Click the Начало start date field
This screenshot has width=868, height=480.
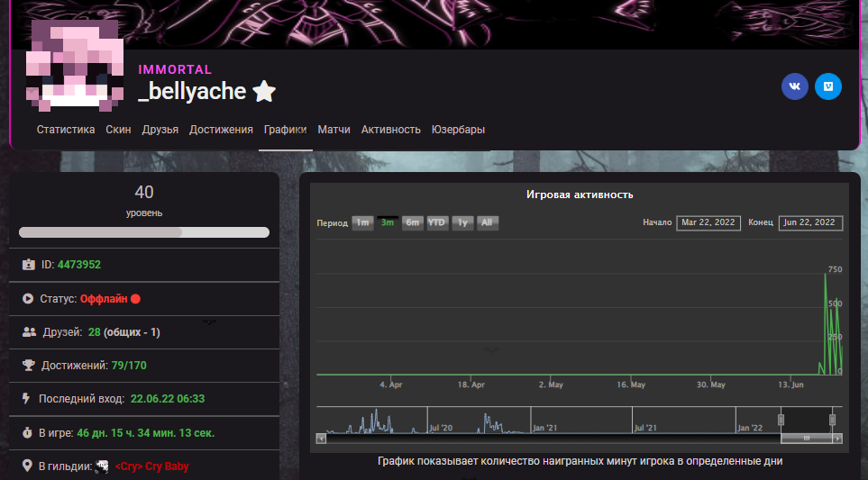(x=708, y=222)
